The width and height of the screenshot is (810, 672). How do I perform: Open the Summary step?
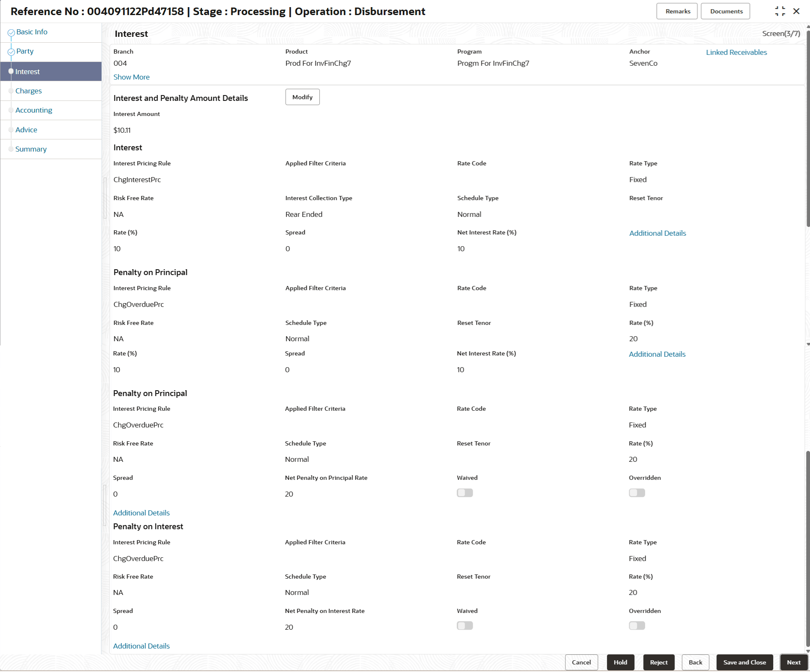pyautogui.click(x=31, y=149)
